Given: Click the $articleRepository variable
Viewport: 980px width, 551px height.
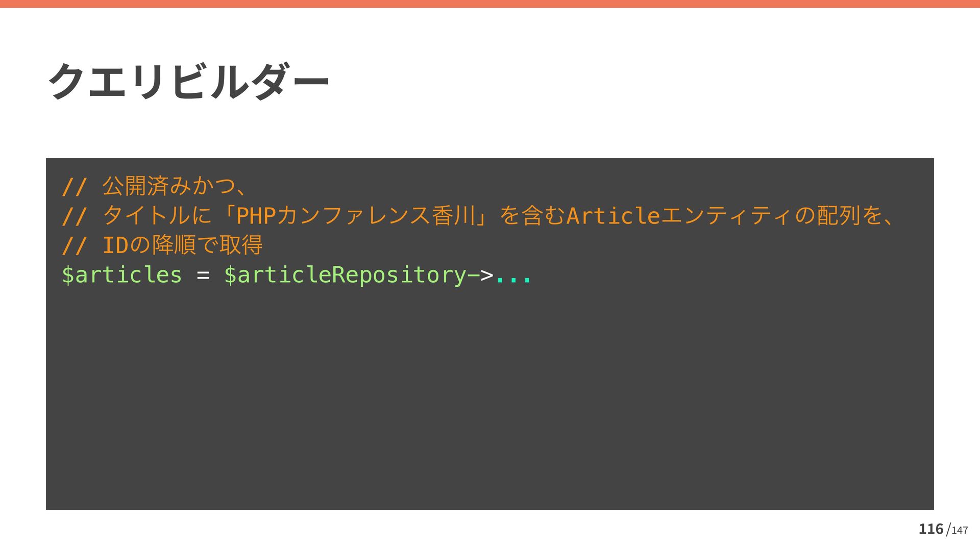Looking at the screenshot, I should click(345, 274).
